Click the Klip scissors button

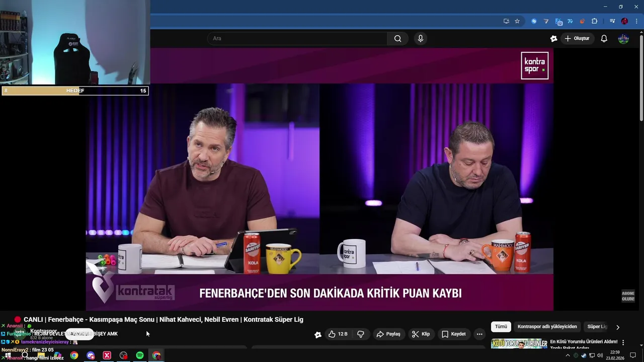[421, 334]
